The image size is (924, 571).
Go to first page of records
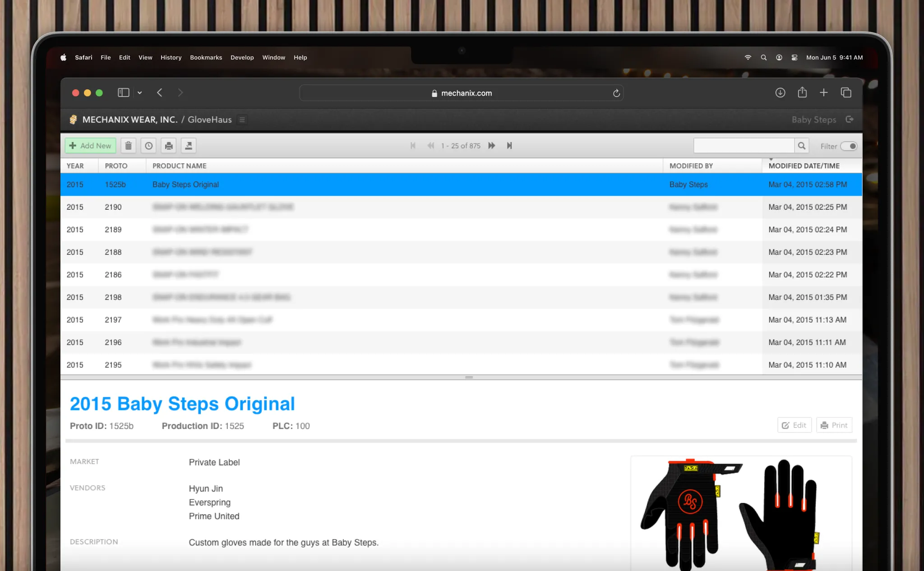pyautogui.click(x=413, y=146)
